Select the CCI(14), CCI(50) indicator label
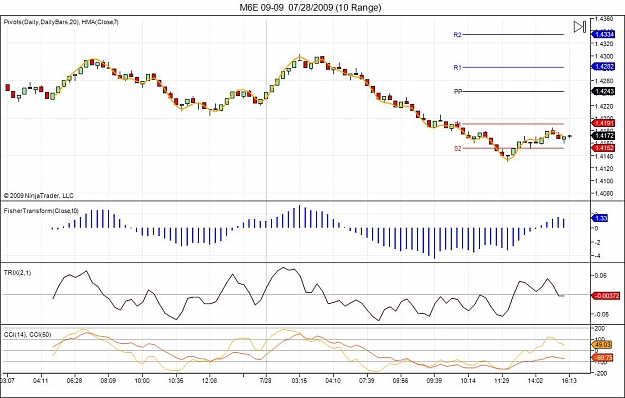Viewport: 625px width, 398px height. [27, 335]
